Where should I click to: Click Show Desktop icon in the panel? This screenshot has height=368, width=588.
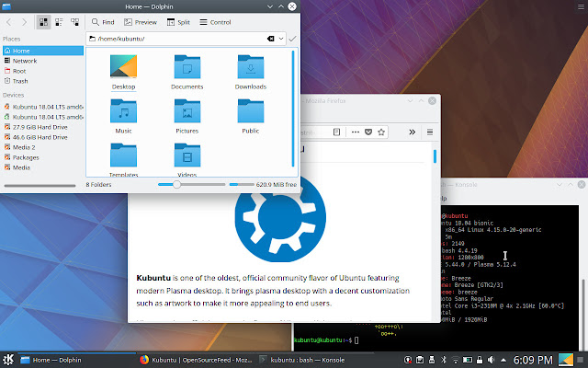[x=566, y=360]
